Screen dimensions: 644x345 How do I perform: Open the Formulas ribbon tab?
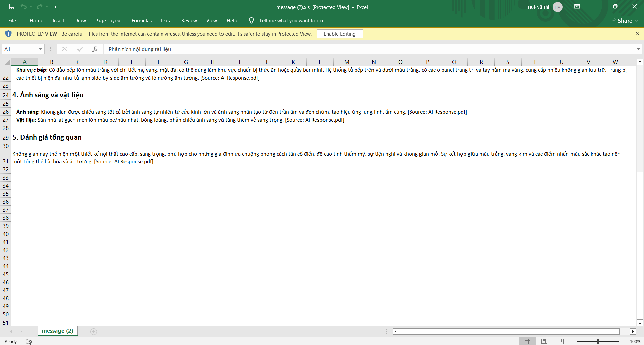(x=141, y=21)
